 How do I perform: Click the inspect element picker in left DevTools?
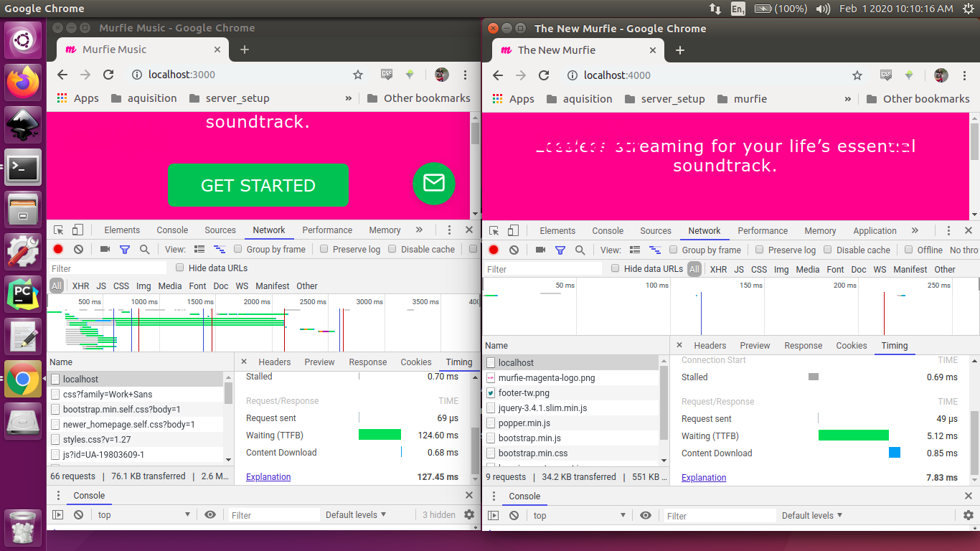59,230
